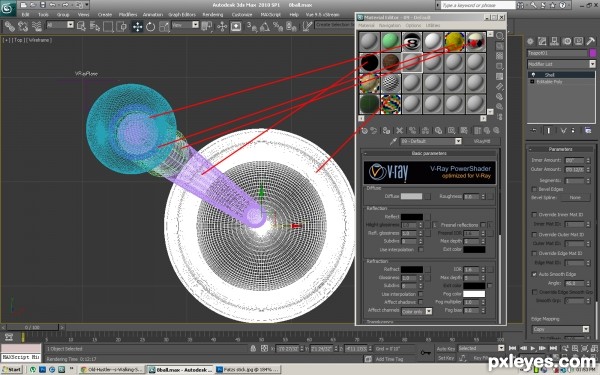Click Assign Material to Selection icon

386,131
